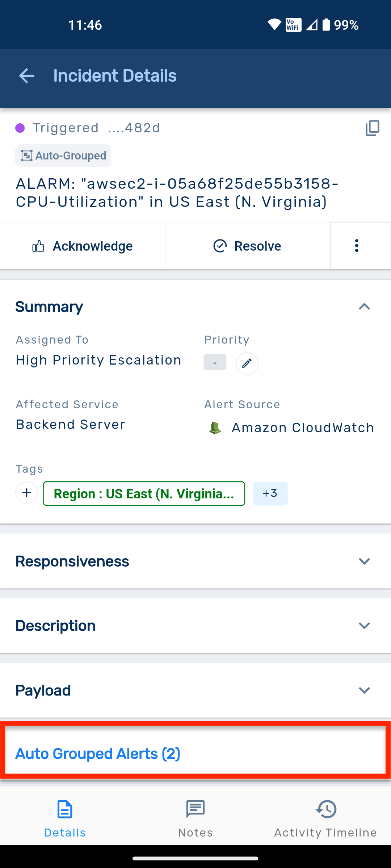Copy incident ID using copy icon
The height and width of the screenshot is (868, 391).
[372, 128]
